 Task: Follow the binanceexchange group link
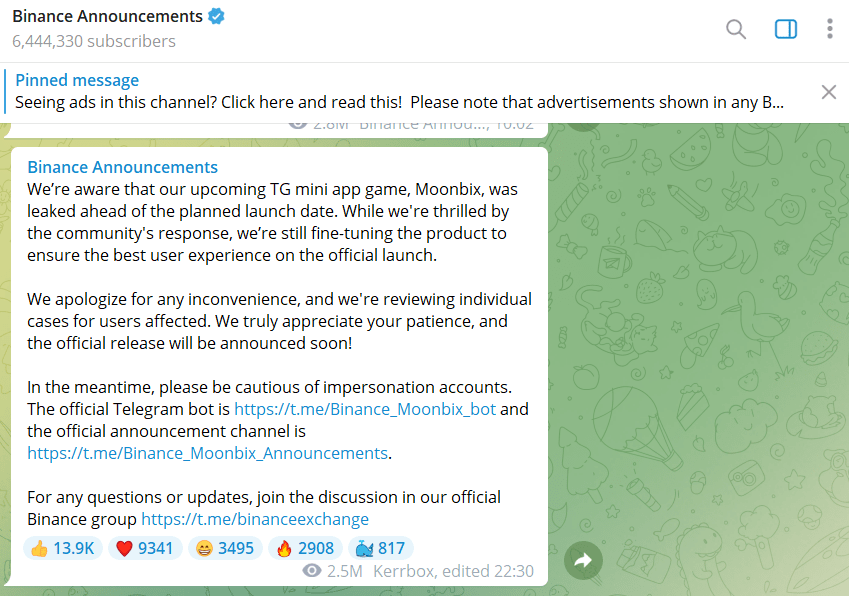[255, 519]
